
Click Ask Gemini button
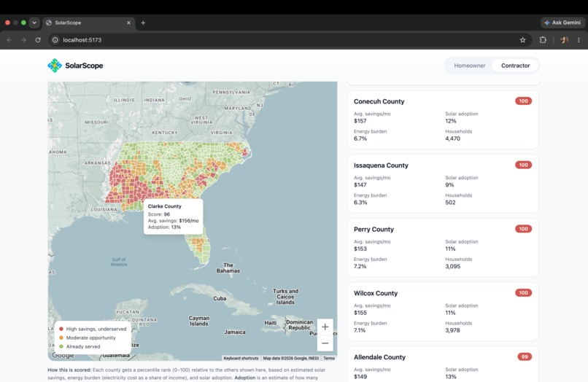click(x=562, y=23)
